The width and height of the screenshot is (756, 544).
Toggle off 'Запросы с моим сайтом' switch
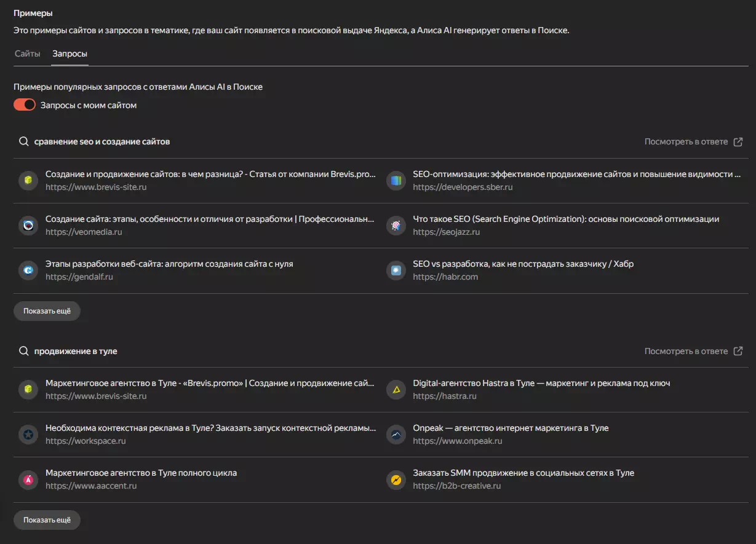25,105
